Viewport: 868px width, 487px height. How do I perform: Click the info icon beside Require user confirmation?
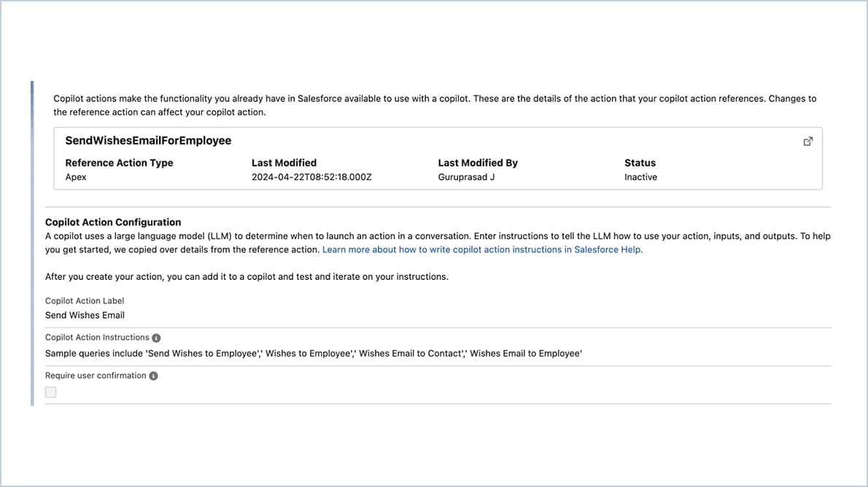tap(152, 375)
